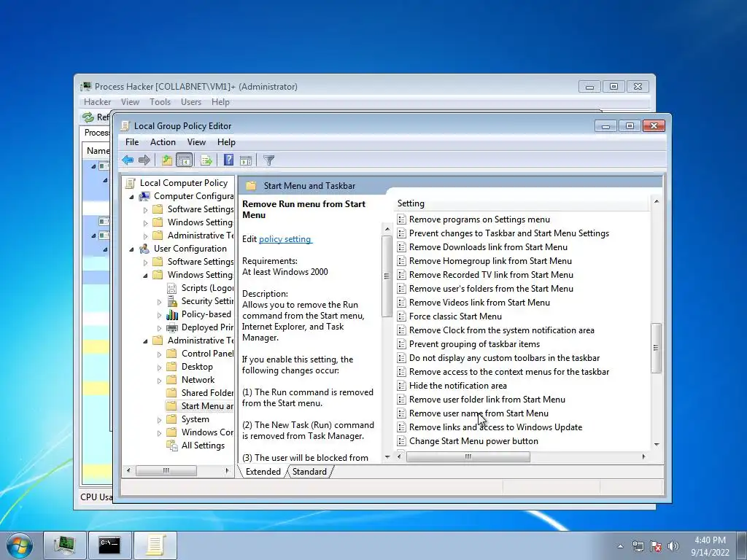This screenshot has height=560, width=747.
Task: Select Shared Folders in the tree
Action: click(x=207, y=393)
